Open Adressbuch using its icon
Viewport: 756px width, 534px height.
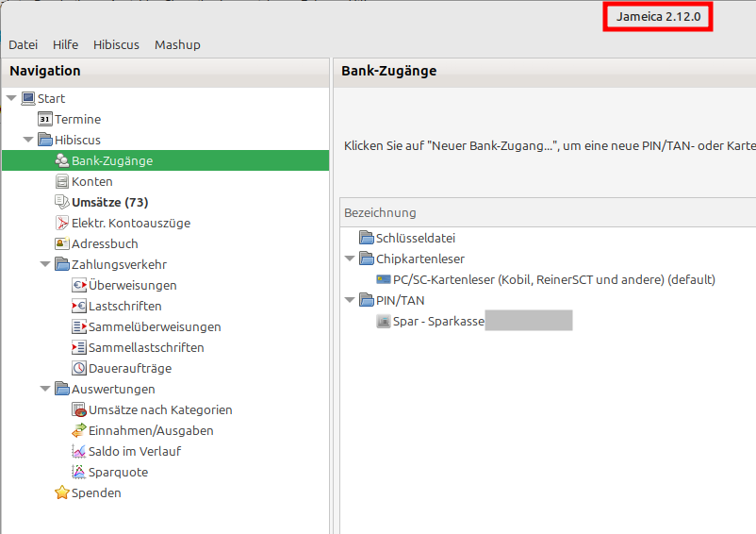tap(62, 244)
